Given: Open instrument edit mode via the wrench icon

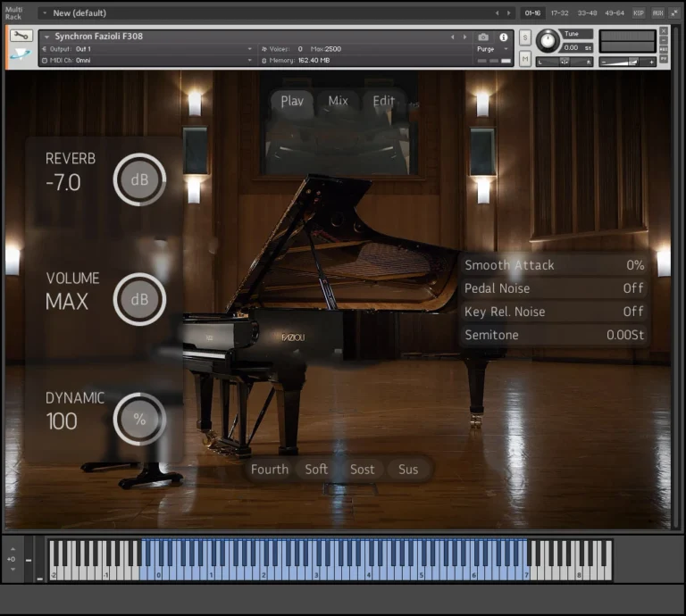Looking at the screenshot, I should (x=21, y=36).
